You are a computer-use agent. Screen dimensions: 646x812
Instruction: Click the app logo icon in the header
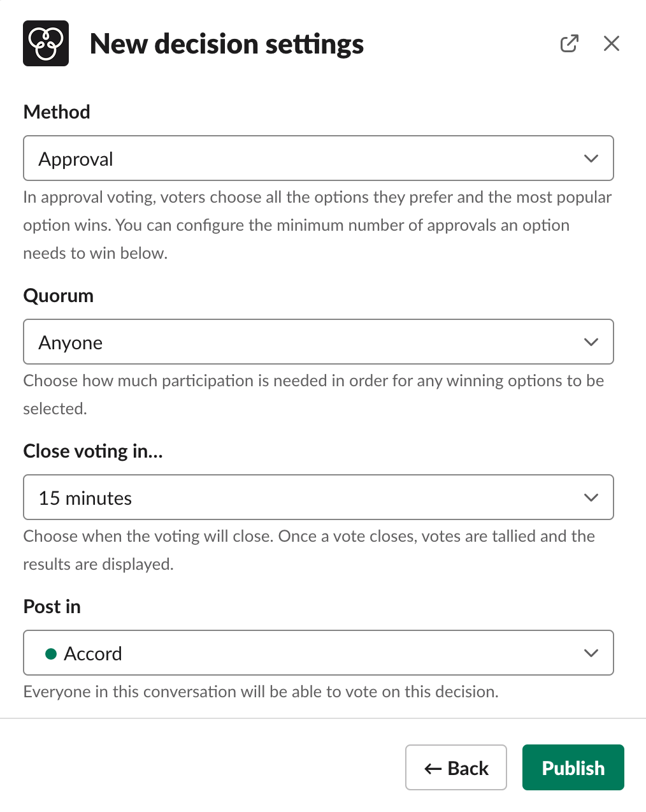[x=45, y=43]
